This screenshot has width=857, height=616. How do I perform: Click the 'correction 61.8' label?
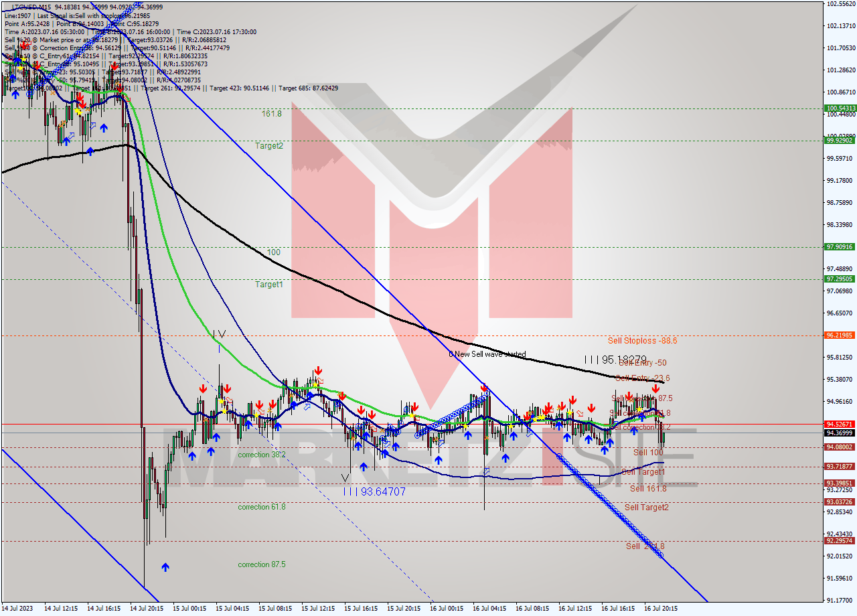(x=262, y=507)
